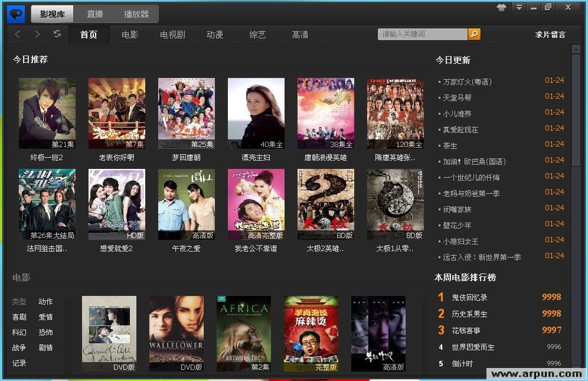Open the 我老公不靠谱 poster thumbnail

pos(256,204)
